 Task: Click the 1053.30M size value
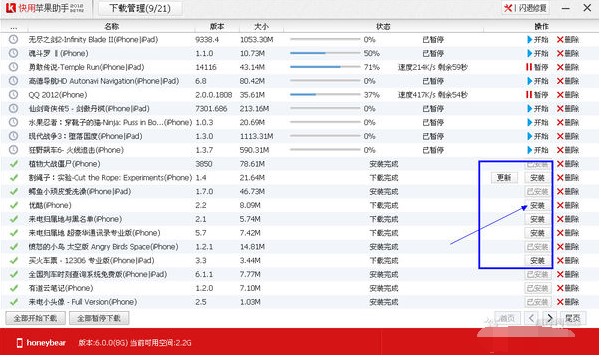click(x=256, y=39)
